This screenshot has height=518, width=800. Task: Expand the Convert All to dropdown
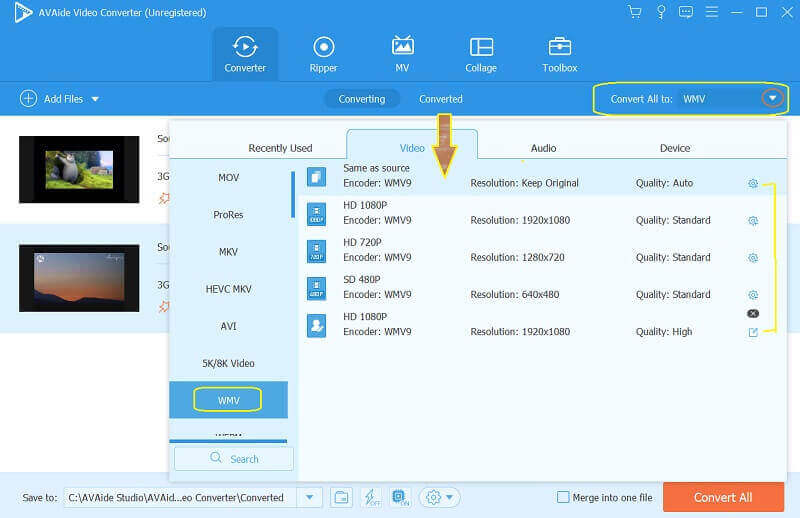click(772, 98)
